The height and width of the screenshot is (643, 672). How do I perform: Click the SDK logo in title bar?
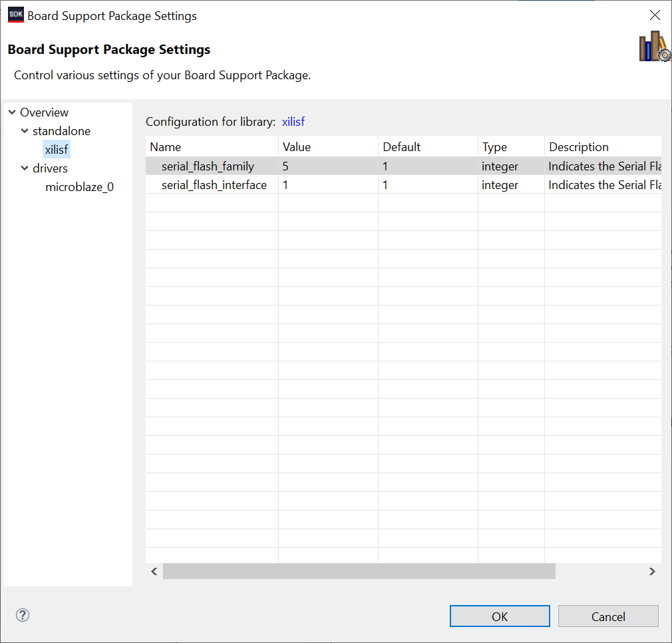[16, 15]
